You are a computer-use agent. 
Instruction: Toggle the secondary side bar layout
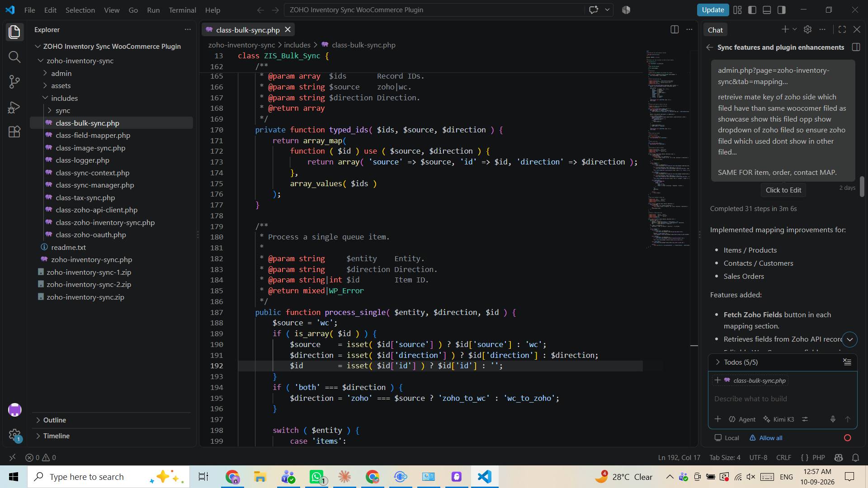[x=782, y=9]
